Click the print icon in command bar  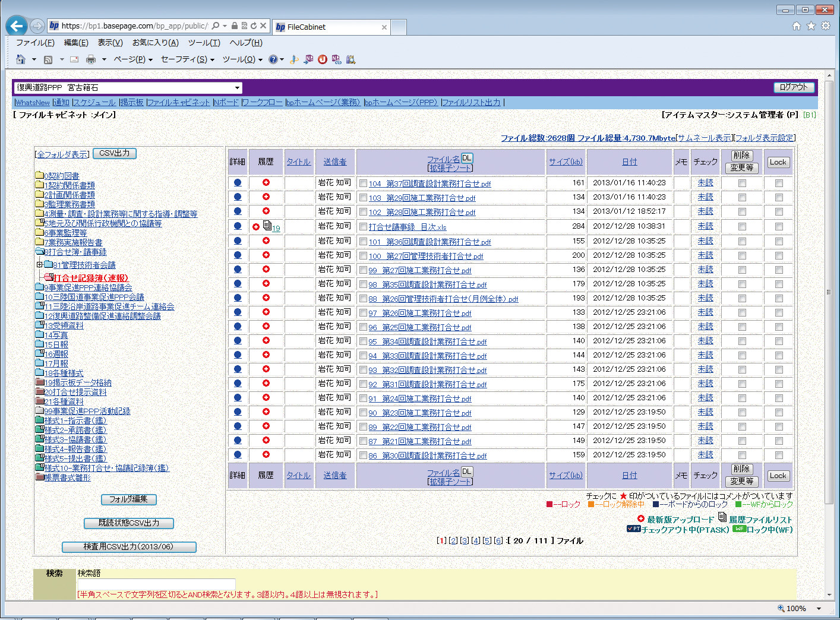91,59
